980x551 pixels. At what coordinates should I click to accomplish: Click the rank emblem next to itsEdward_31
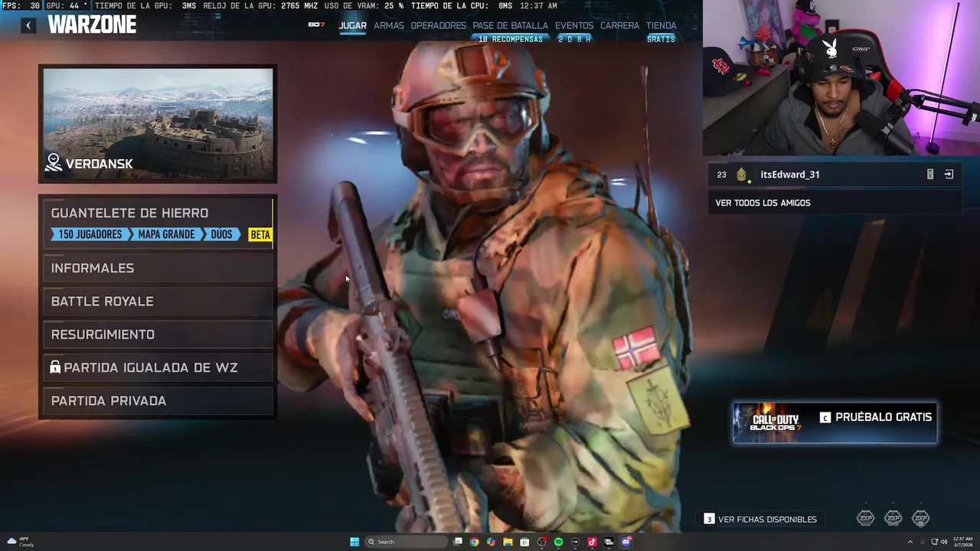point(741,174)
